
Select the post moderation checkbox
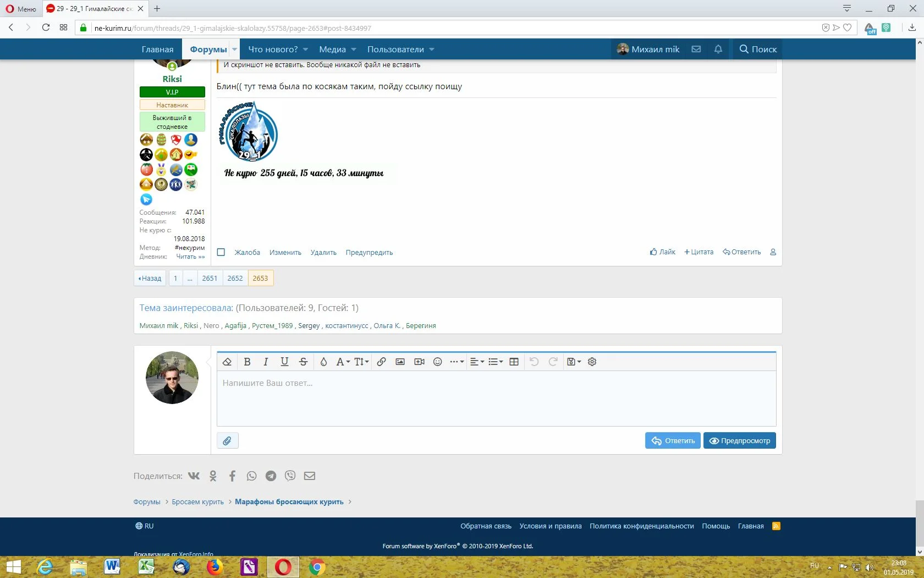click(221, 252)
